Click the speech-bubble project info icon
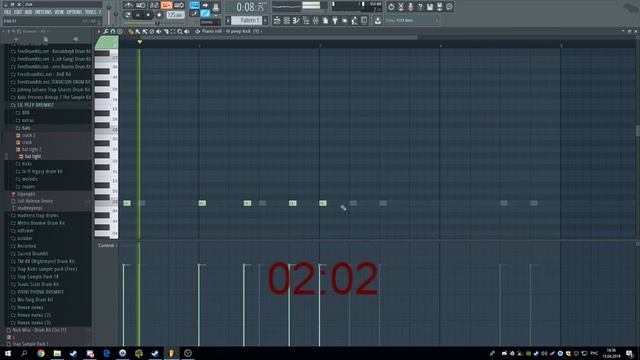Viewport: 640px width, 360px height. pos(449,7)
